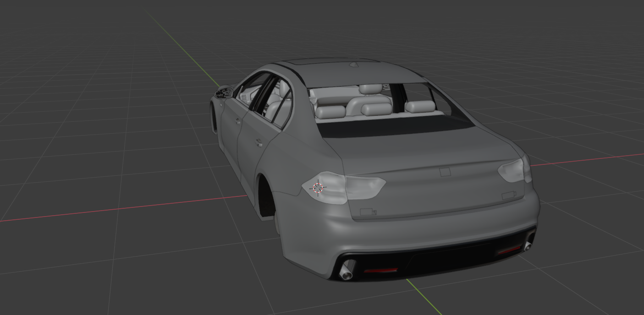Image resolution: width=644 pixels, height=315 pixels.
Task: Select the antenna on the car roof
Action: click(x=355, y=65)
